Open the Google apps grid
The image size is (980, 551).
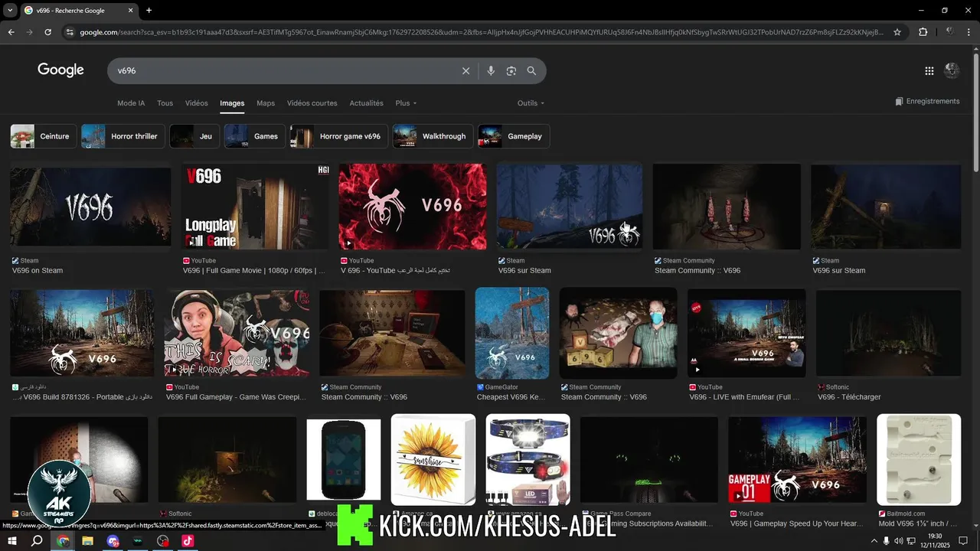(x=929, y=70)
